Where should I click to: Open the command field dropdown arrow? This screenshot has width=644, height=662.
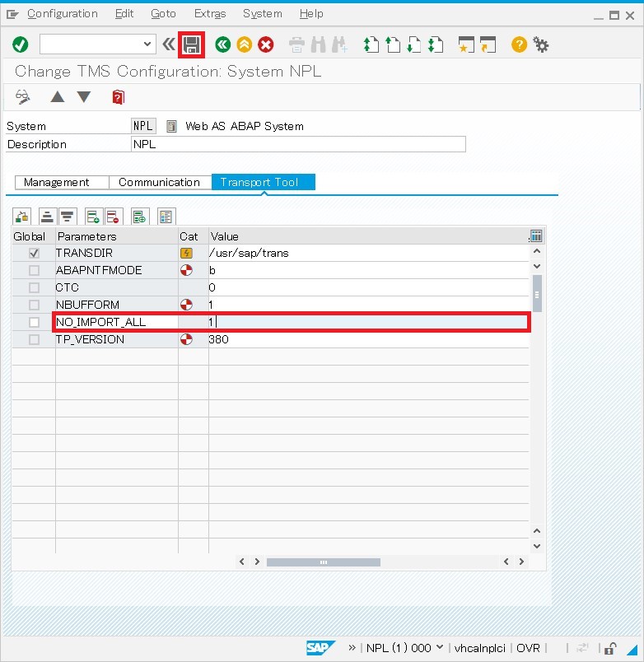coord(147,44)
